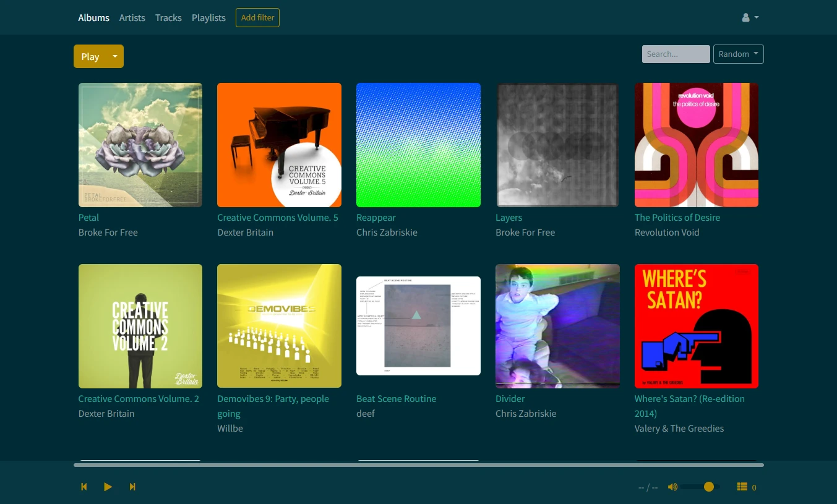The width and height of the screenshot is (837, 504).
Task: Open the Petal album title link
Action: 88,218
